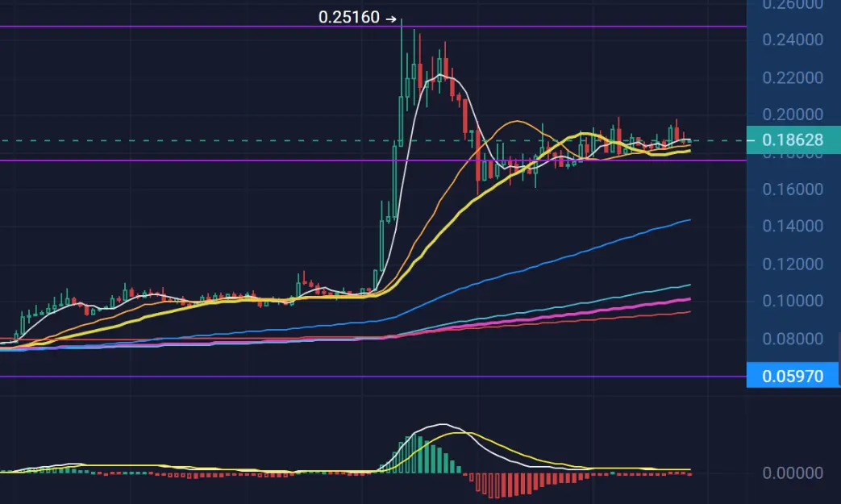Click the 0.14000 price axis label
This screenshot has width=841, height=504.
click(793, 227)
